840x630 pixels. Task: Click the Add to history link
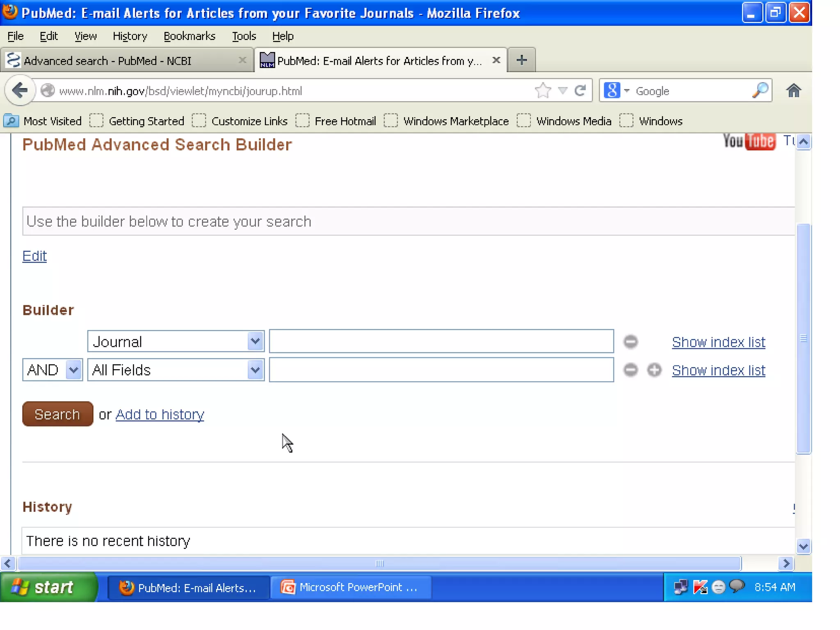pyautogui.click(x=160, y=414)
